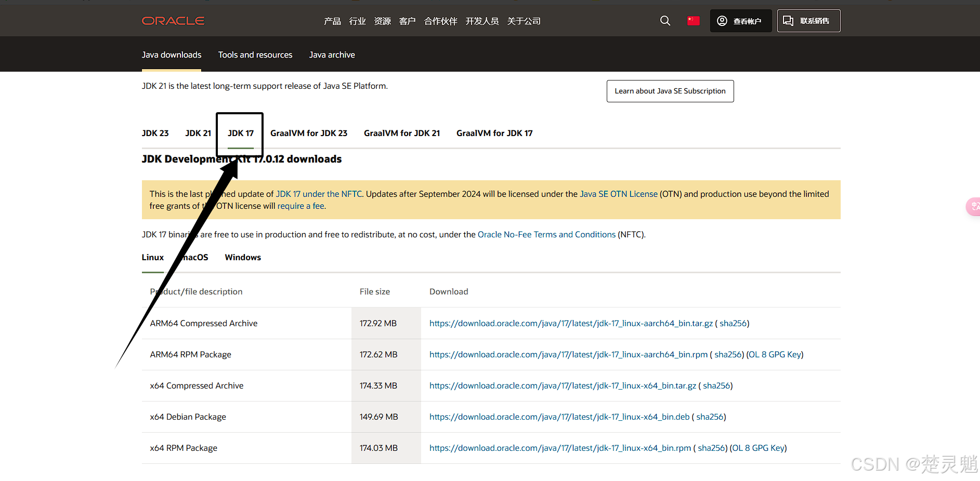Select the Windows platform tab
This screenshot has height=481, width=980.
(x=243, y=257)
